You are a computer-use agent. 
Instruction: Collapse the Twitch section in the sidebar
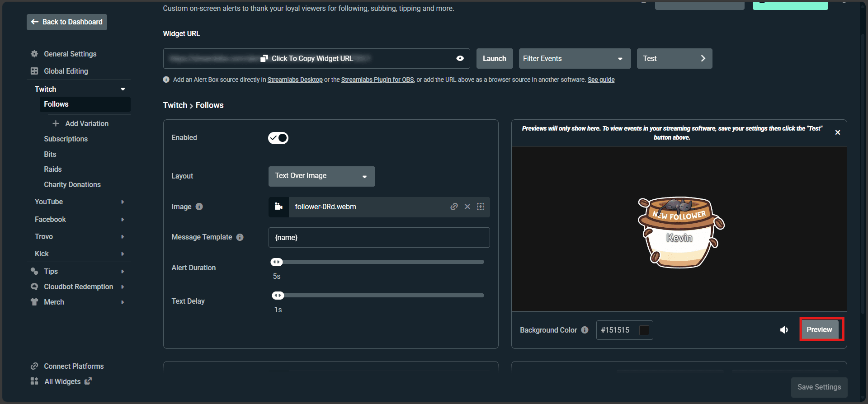[x=123, y=89]
